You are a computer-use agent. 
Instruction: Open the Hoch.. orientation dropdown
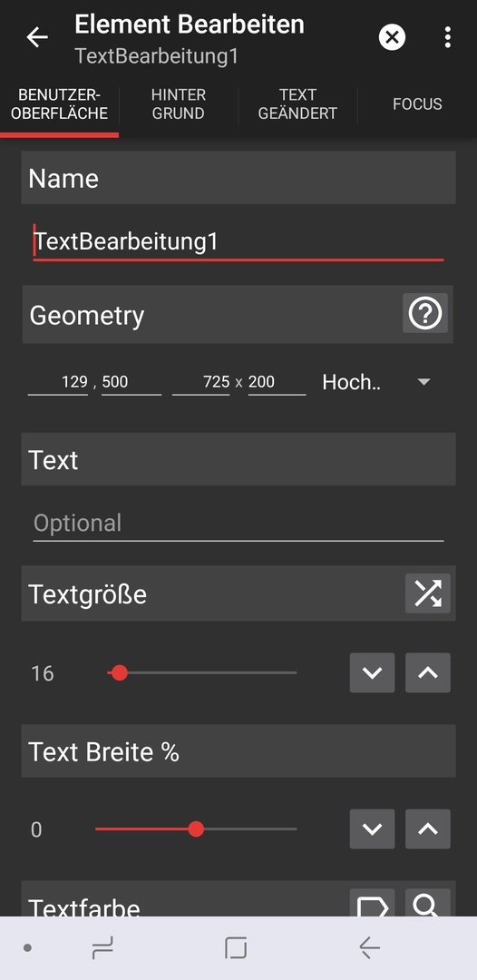click(377, 382)
